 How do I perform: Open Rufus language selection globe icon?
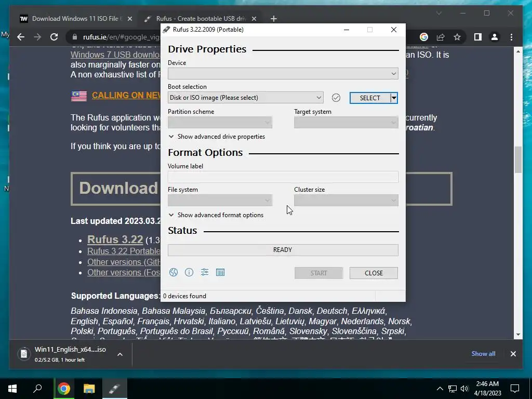coord(174,272)
